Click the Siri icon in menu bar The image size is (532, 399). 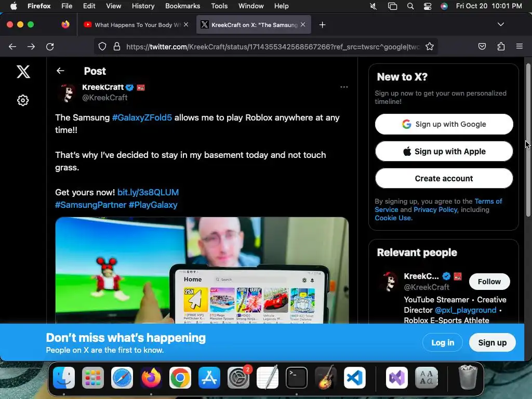[x=444, y=6]
